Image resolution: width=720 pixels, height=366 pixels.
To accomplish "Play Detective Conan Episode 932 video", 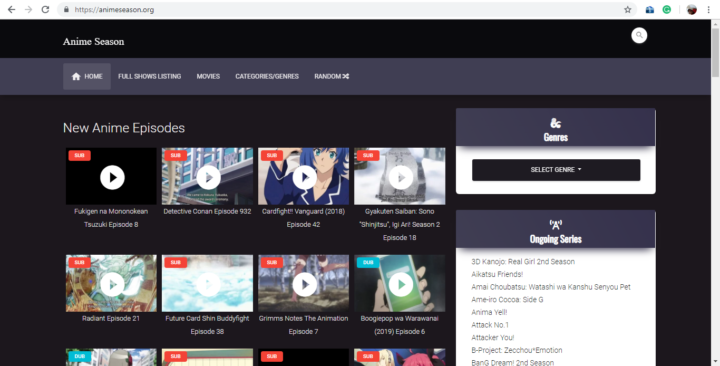I will point(208,177).
